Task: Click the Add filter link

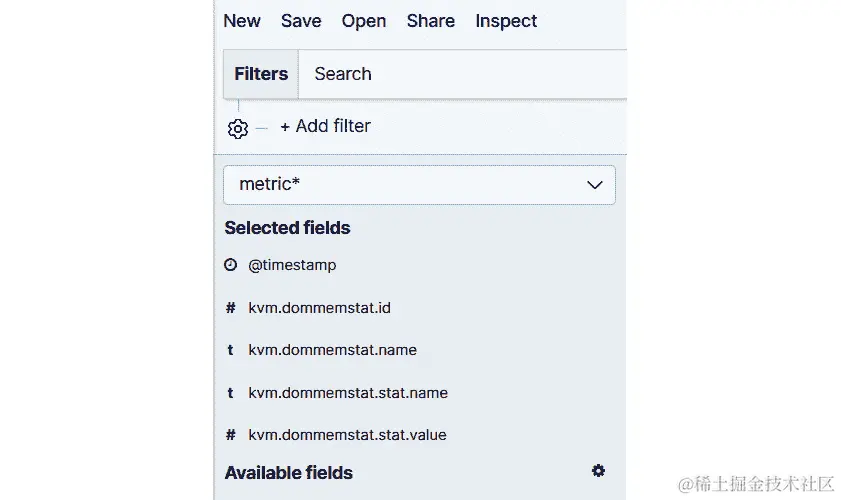Action: coord(325,126)
